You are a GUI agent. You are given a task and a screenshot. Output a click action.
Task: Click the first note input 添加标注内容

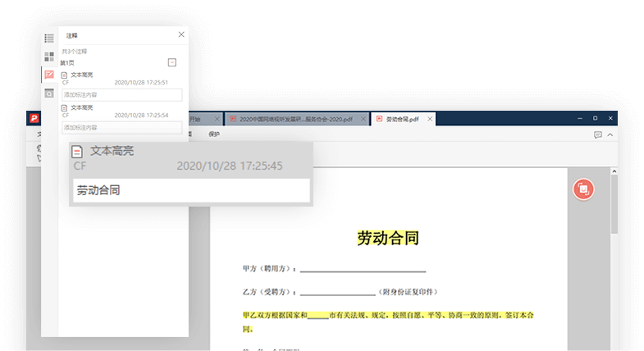pyautogui.click(x=121, y=94)
